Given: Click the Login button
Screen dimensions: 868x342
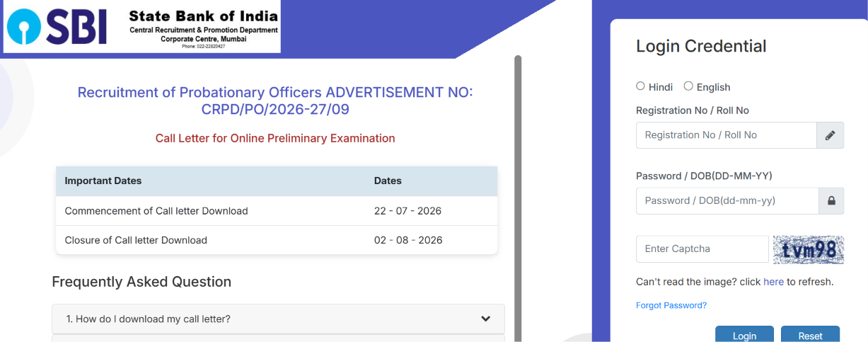Looking at the screenshot, I should [744, 334].
